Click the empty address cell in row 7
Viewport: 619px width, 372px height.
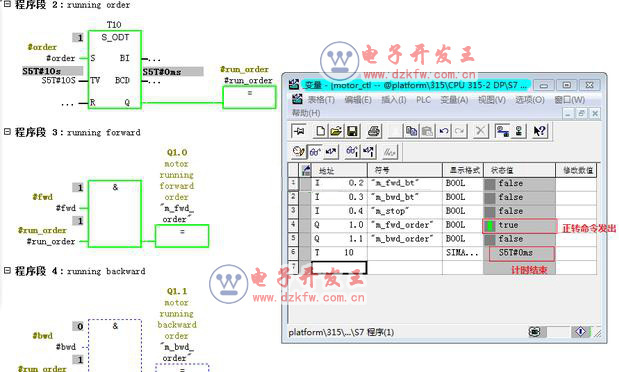[x=339, y=267]
